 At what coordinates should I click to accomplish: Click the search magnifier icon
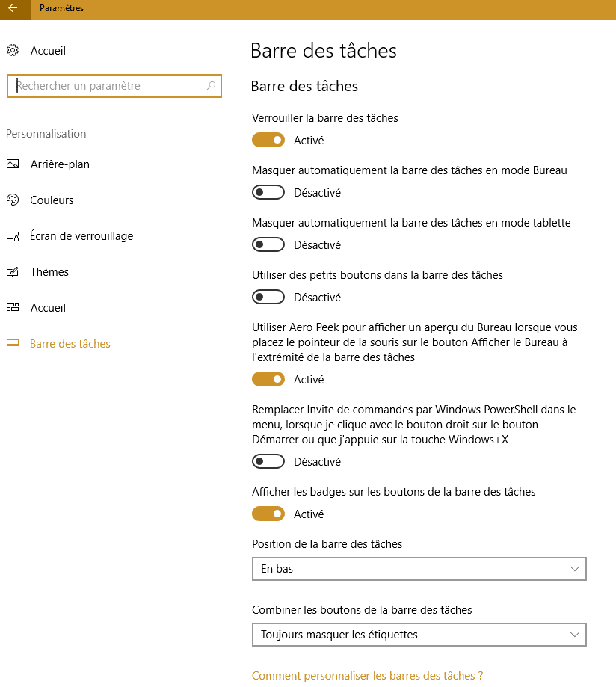click(x=211, y=86)
